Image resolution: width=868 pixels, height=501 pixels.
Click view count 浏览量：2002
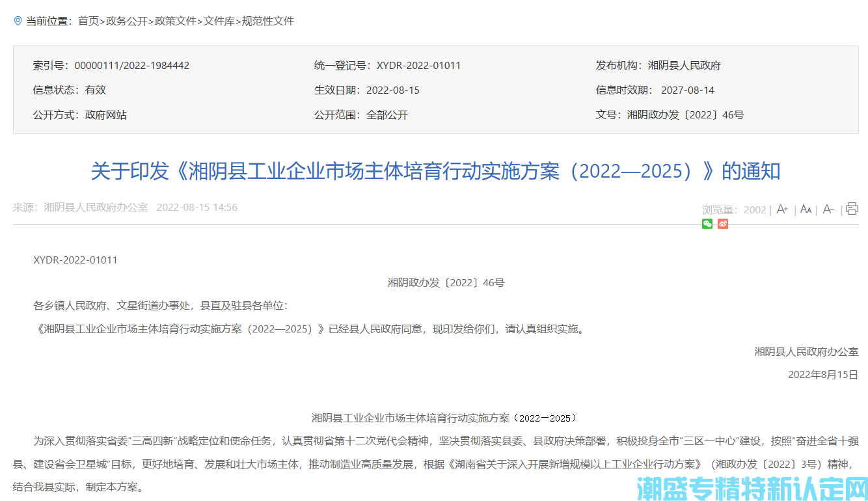pyautogui.click(x=734, y=210)
